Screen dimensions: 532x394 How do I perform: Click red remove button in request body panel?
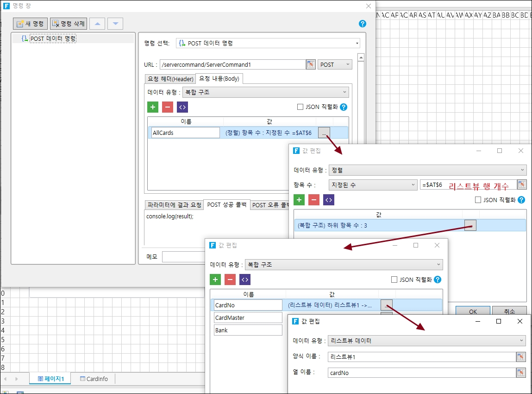pos(168,107)
